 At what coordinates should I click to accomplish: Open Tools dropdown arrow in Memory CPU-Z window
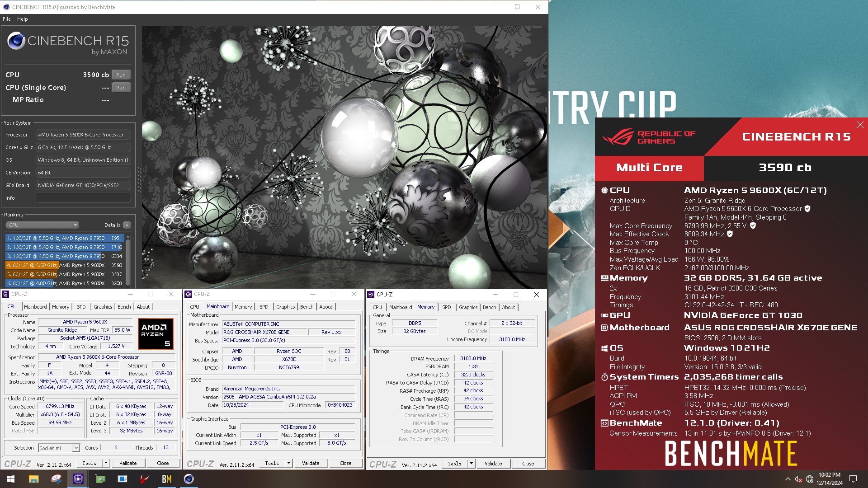click(471, 463)
